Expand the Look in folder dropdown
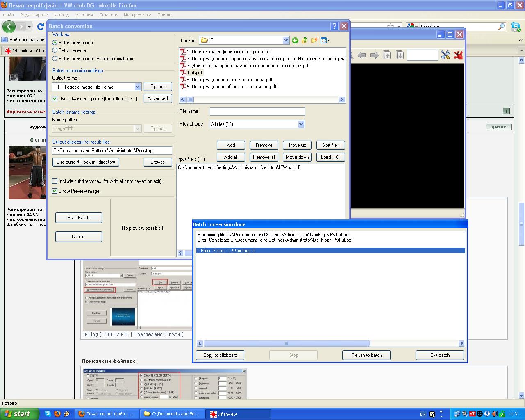Image resolution: width=525 pixels, height=420 pixels. (x=285, y=40)
